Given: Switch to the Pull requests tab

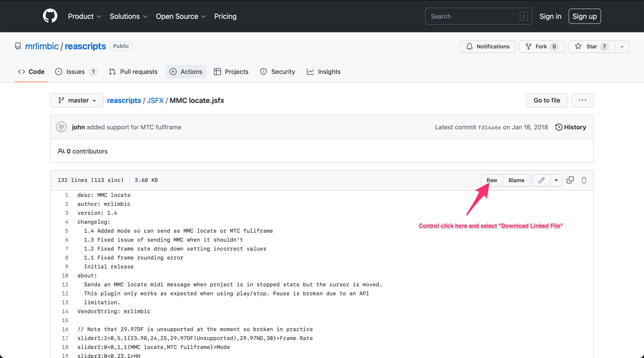Looking at the screenshot, I should click(133, 72).
